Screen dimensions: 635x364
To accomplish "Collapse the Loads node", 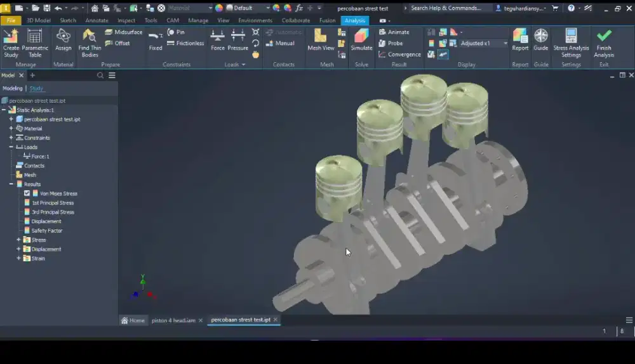I will [x=11, y=147].
